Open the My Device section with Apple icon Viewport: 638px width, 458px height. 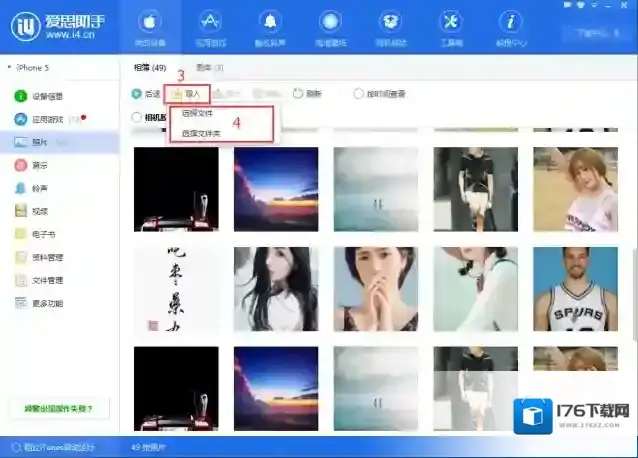pos(150,27)
